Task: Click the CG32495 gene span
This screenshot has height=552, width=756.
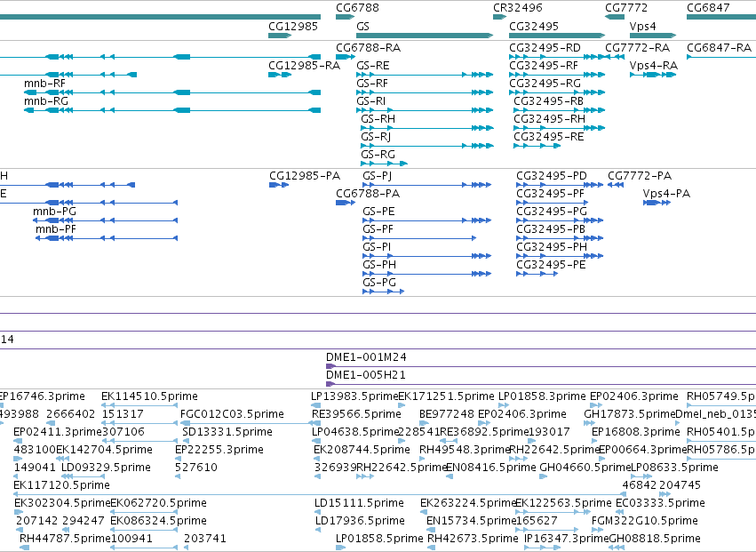Action: [x=557, y=36]
